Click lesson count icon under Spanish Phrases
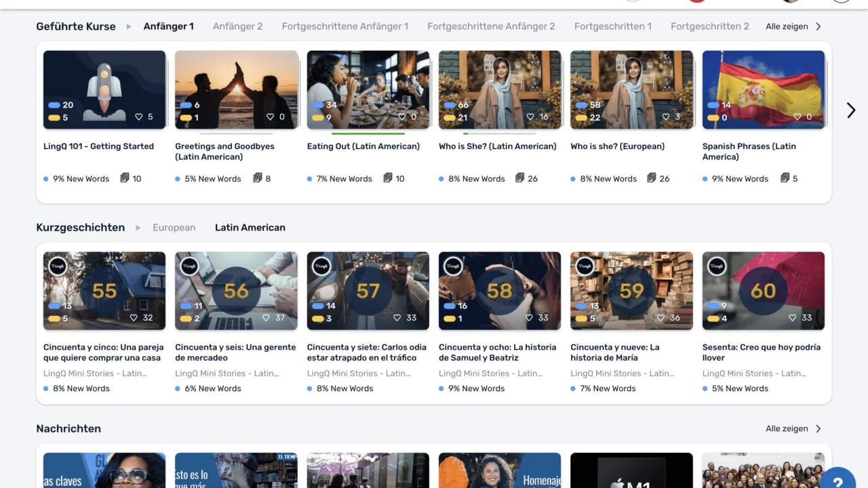The image size is (868, 488). [785, 178]
